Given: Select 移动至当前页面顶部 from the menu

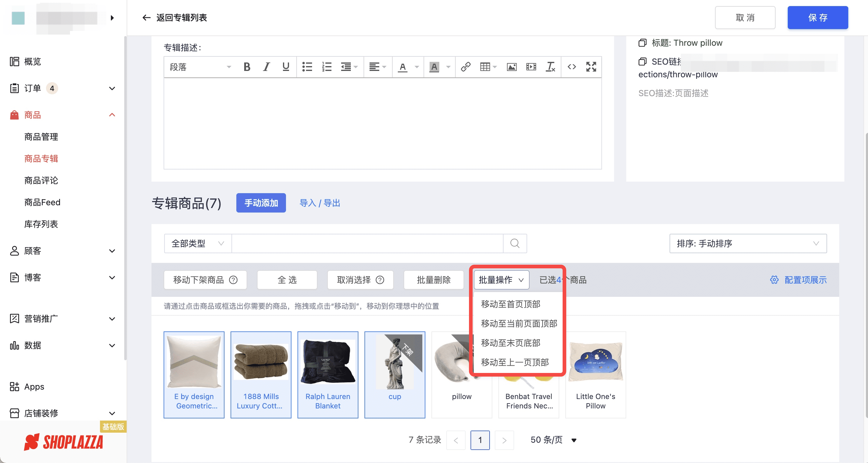Looking at the screenshot, I should click(519, 324).
